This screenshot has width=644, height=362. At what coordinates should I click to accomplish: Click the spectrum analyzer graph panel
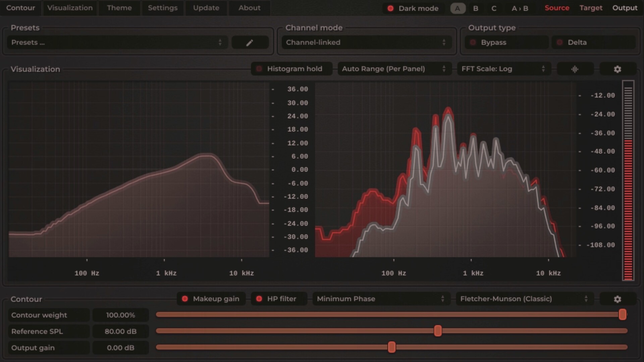(x=445, y=169)
